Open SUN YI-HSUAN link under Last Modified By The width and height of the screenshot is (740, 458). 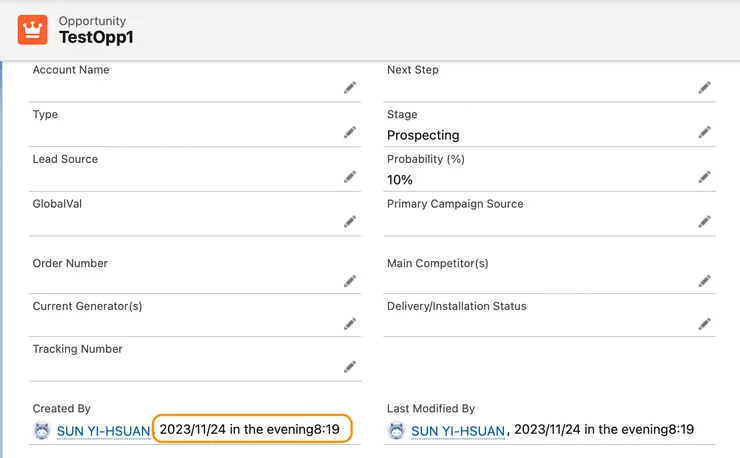pyautogui.click(x=458, y=431)
